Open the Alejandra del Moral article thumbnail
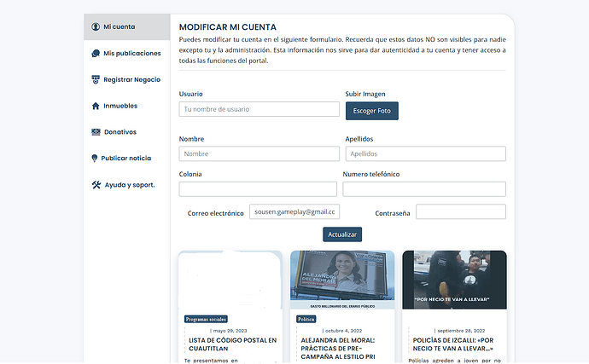589x364 pixels. click(342, 280)
